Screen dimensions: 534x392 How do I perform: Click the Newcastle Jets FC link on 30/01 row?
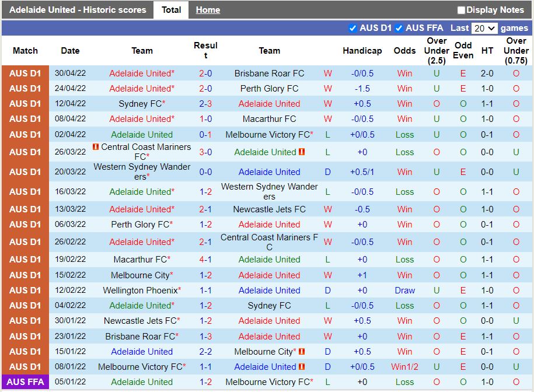[x=139, y=321]
